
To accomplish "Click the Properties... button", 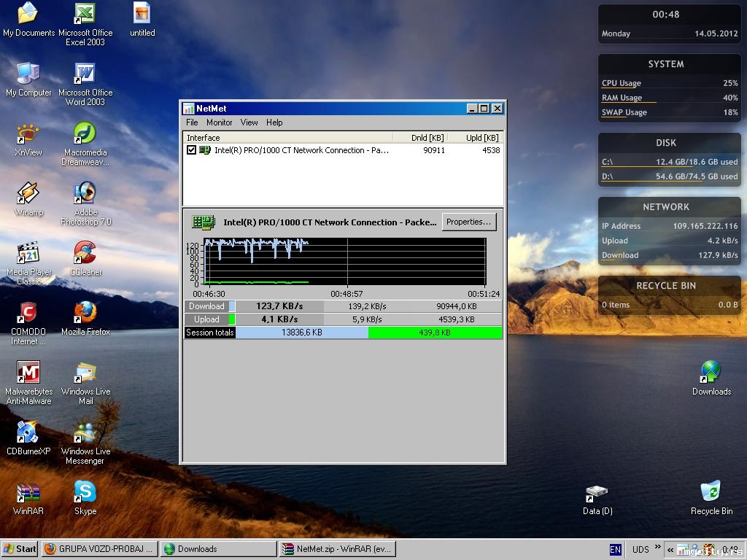I will (469, 222).
